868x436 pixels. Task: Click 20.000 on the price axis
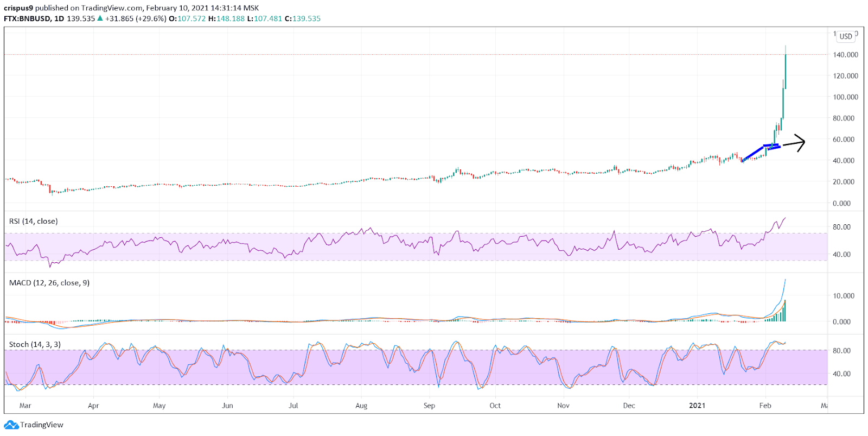pyautogui.click(x=844, y=182)
